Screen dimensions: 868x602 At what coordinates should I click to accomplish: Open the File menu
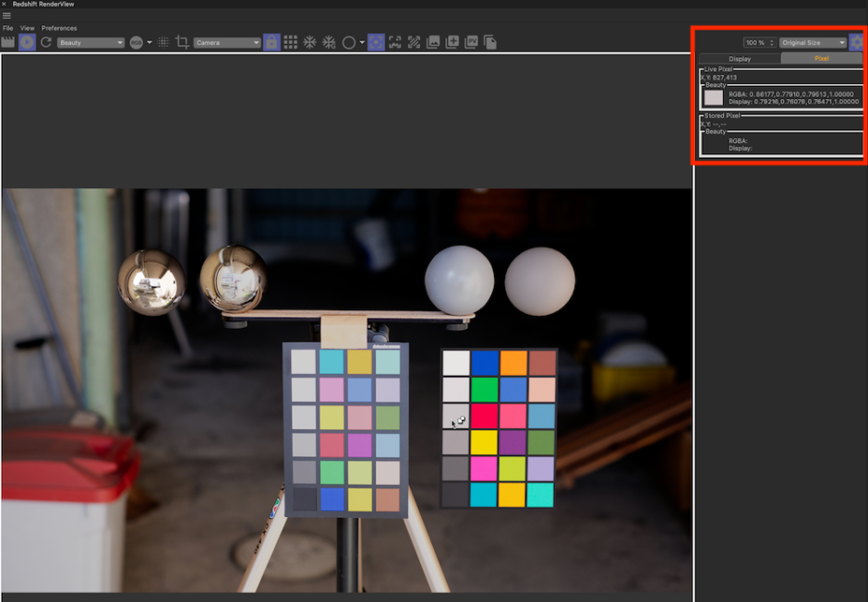click(8, 29)
